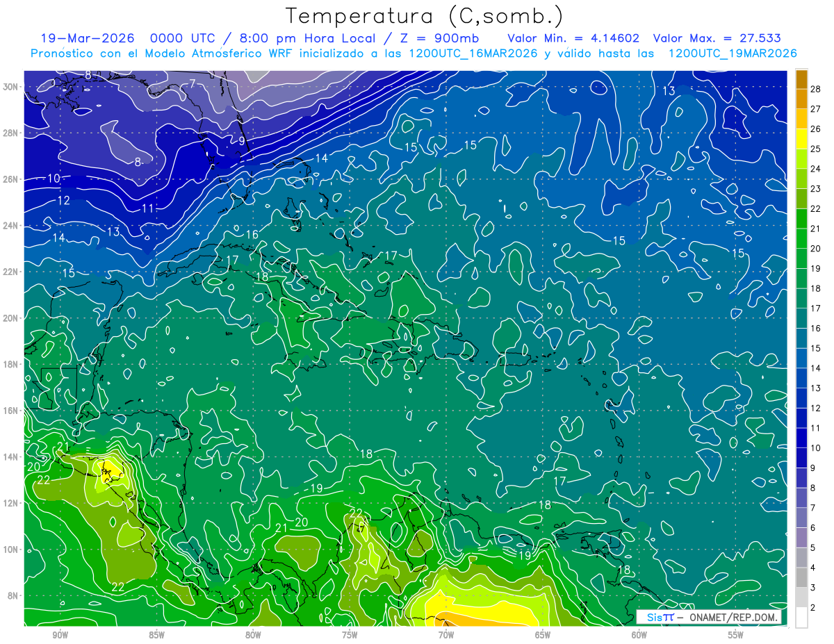The height and width of the screenshot is (644, 834).
Task: Click the colorbar scale label "24"
Action: (815, 169)
